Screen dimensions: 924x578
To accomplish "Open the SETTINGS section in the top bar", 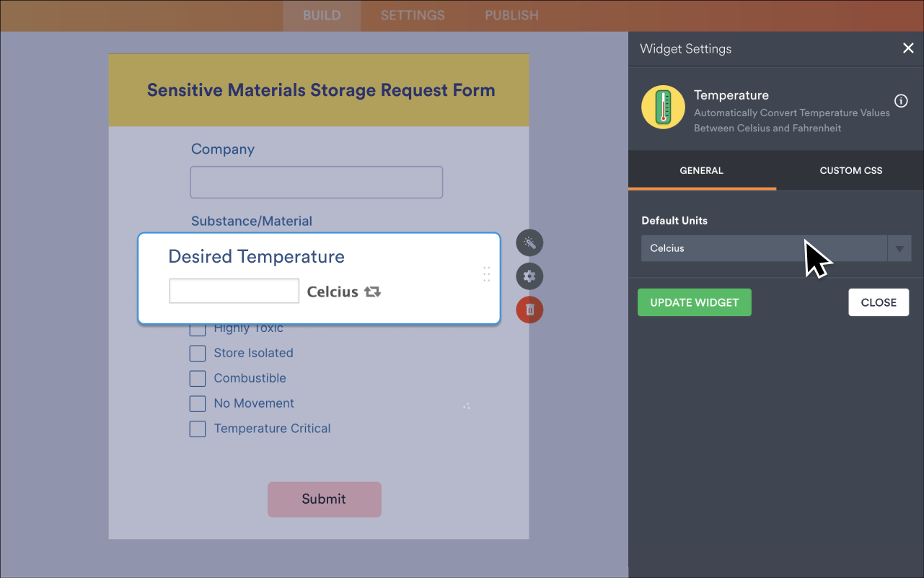I will [x=412, y=15].
